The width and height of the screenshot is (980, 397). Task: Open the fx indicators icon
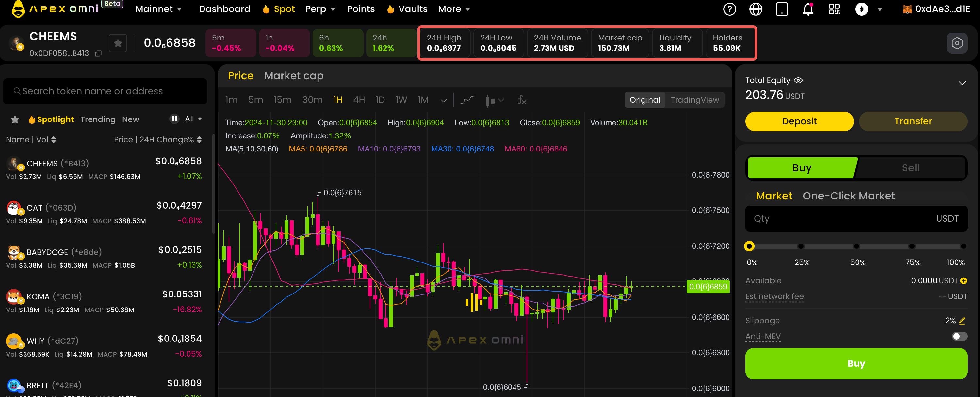tap(522, 100)
